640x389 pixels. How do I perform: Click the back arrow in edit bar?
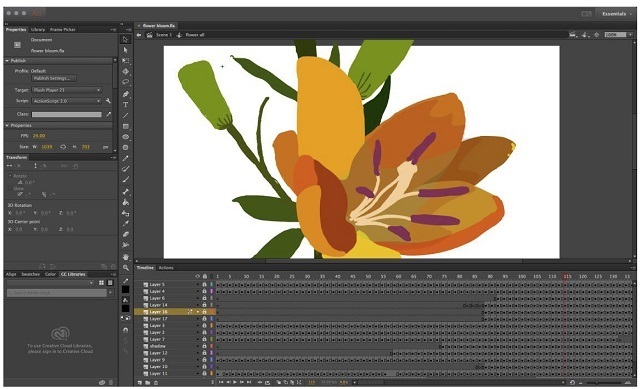coord(139,35)
